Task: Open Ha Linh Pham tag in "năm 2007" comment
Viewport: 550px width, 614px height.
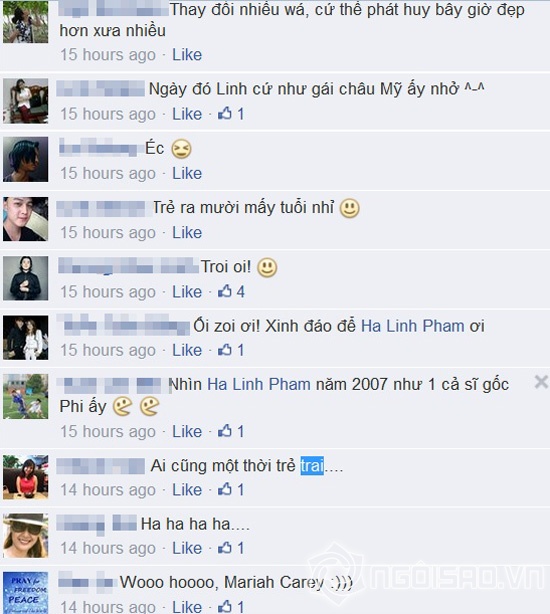Action: pos(259,384)
